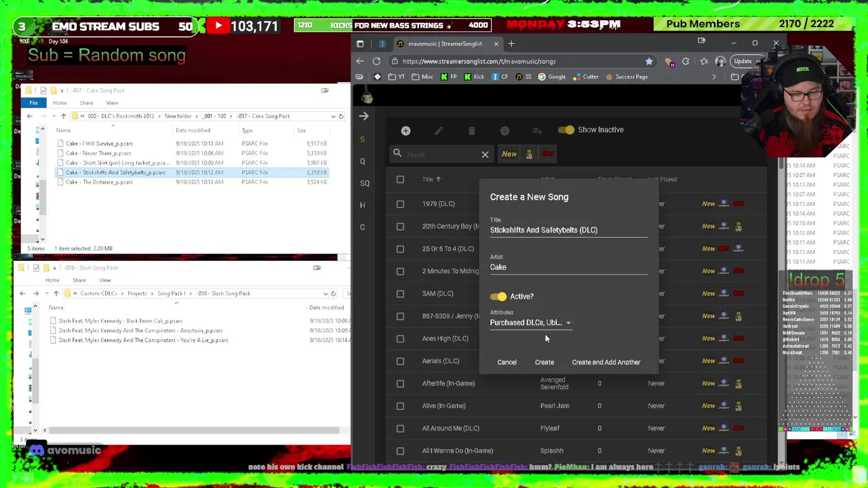Open the H section in the sidebar
The image size is (868, 488).
pyautogui.click(x=362, y=205)
